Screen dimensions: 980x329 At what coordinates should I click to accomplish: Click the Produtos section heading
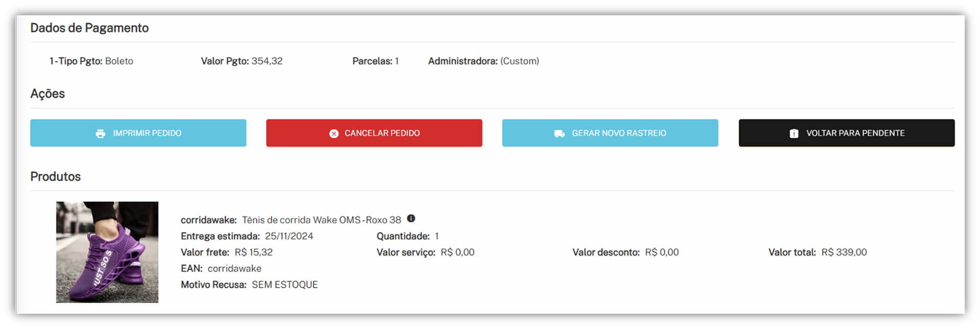click(x=56, y=176)
